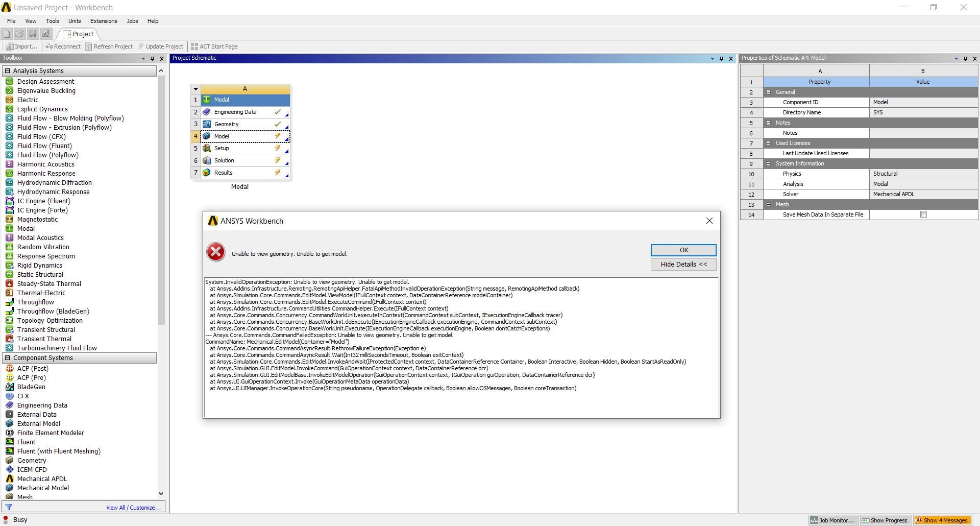
Task: Click Show 4 Messages button
Action: [x=941, y=520]
